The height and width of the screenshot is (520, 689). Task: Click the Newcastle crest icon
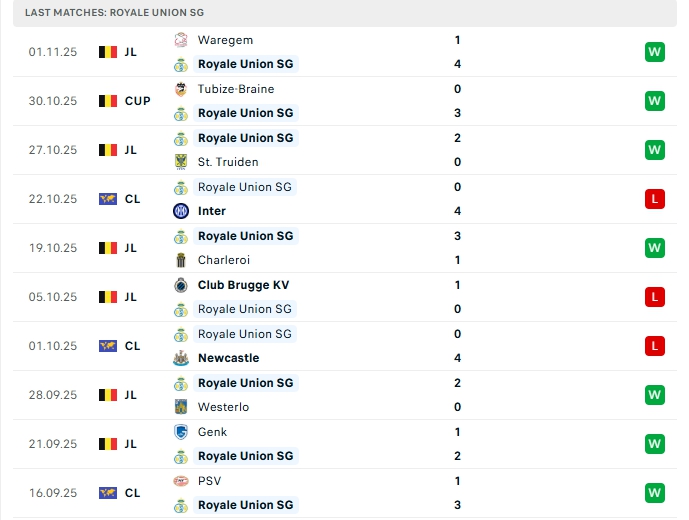coord(181,358)
